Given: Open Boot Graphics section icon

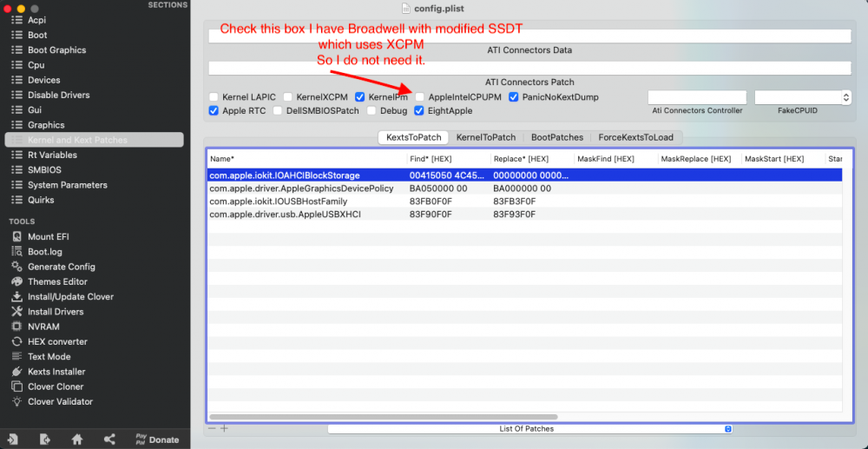Looking at the screenshot, I should (17, 50).
